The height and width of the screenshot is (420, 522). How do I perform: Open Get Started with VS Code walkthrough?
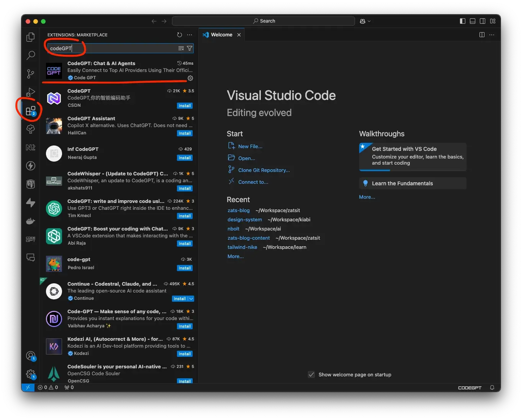(412, 156)
